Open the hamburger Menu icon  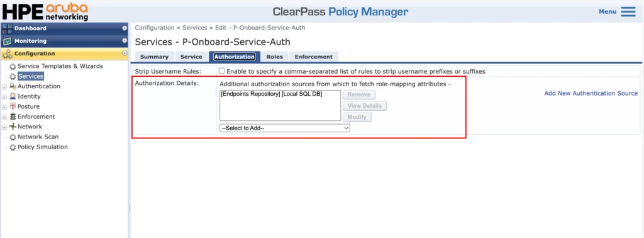[628, 11]
